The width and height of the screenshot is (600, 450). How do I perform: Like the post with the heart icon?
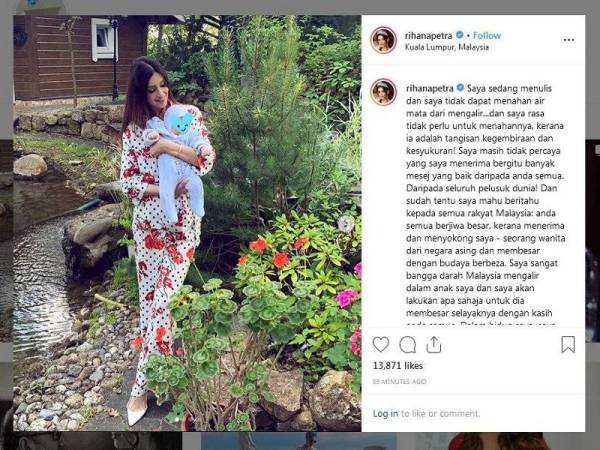pyautogui.click(x=381, y=344)
